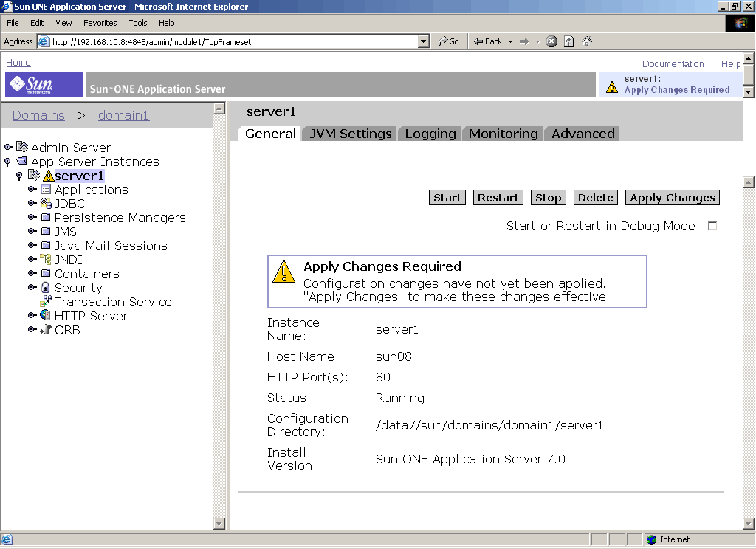Open the Monitoring tab

504,134
